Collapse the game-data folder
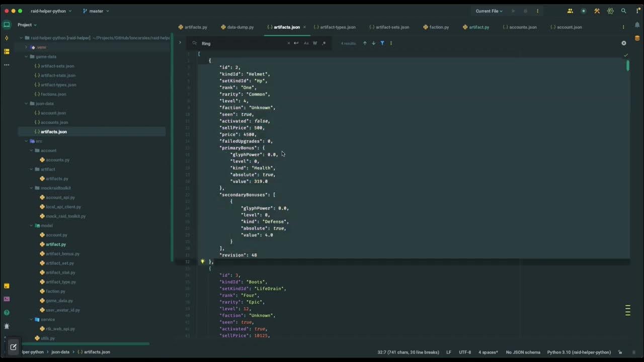 pyautogui.click(x=26, y=57)
